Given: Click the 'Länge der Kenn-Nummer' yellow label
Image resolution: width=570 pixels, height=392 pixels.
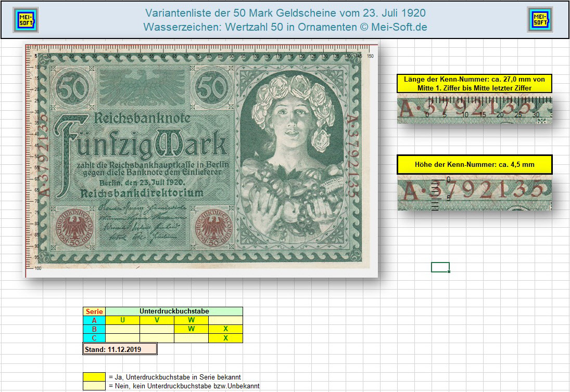Looking at the screenshot, I should (x=474, y=84).
